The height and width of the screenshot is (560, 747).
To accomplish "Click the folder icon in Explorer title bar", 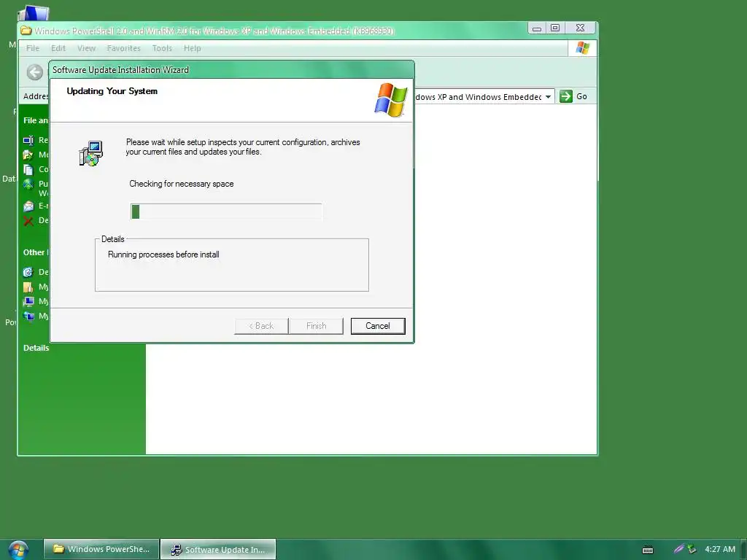I will click(x=26, y=31).
